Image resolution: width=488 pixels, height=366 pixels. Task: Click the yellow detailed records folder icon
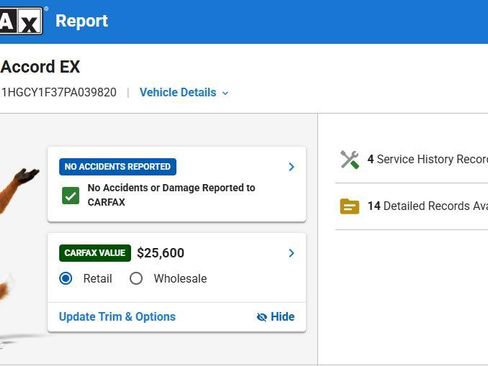[x=349, y=206]
